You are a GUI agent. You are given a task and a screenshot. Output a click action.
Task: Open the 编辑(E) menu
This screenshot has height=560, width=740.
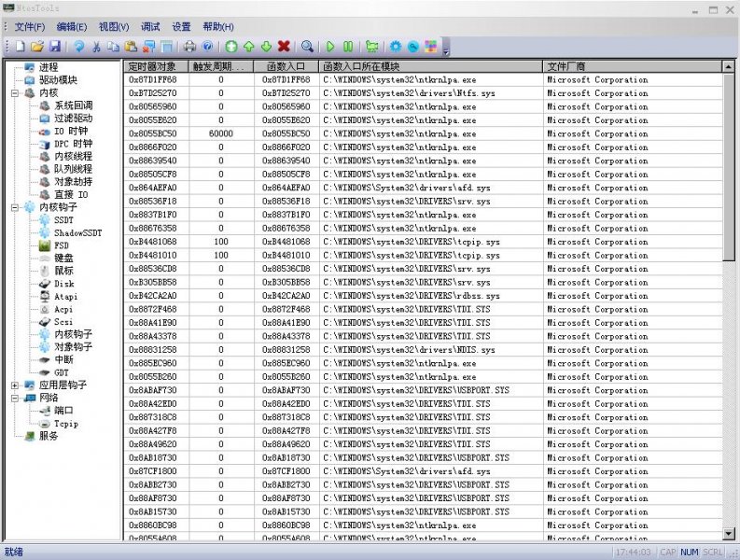point(72,27)
